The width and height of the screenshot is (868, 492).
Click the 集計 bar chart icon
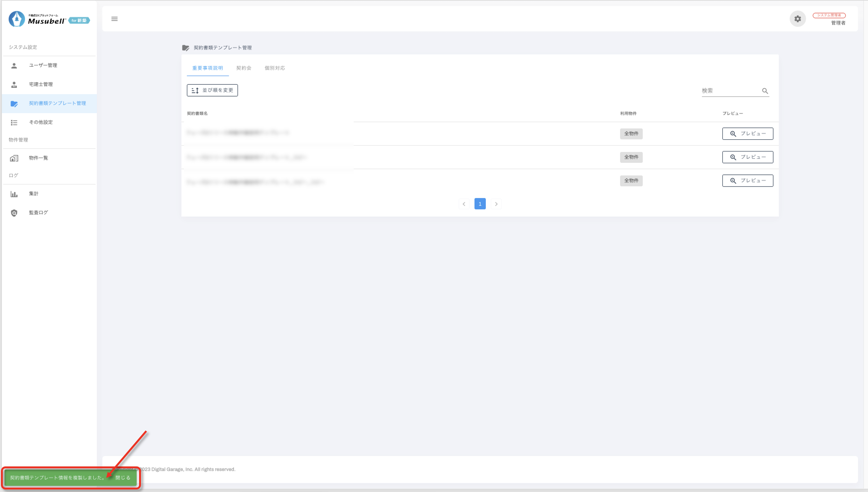[14, 194]
